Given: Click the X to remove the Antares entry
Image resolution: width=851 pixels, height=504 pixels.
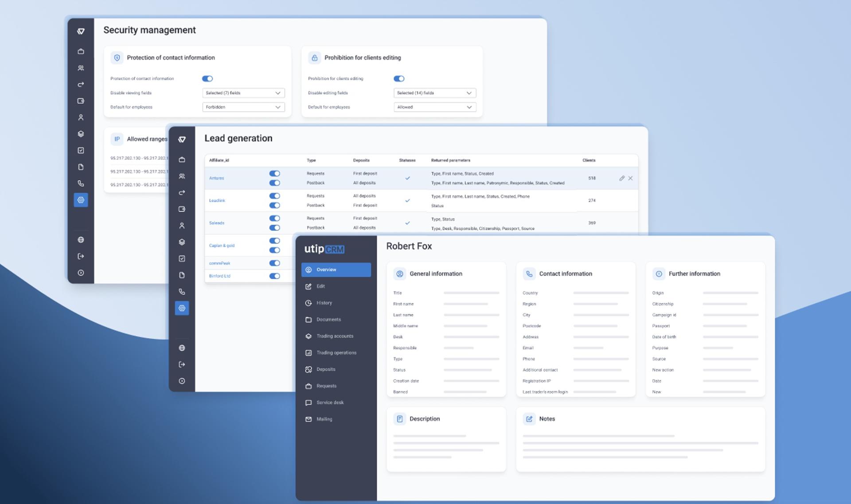Looking at the screenshot, I should (631, 178).
